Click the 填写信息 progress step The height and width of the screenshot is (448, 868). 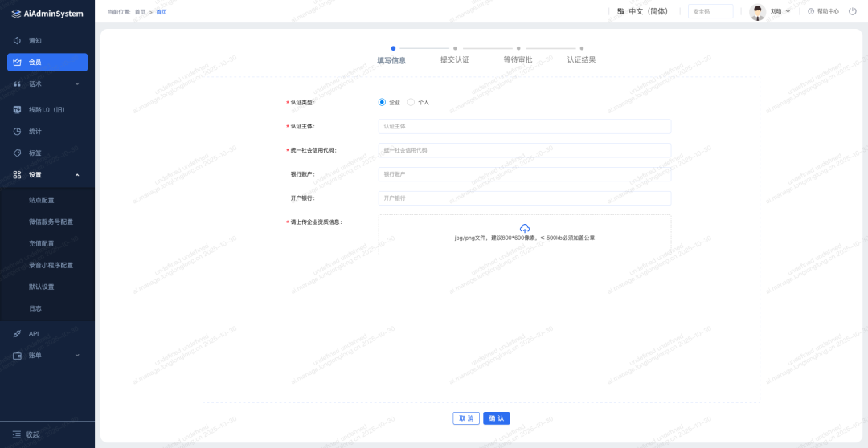(x=391, y=59)
